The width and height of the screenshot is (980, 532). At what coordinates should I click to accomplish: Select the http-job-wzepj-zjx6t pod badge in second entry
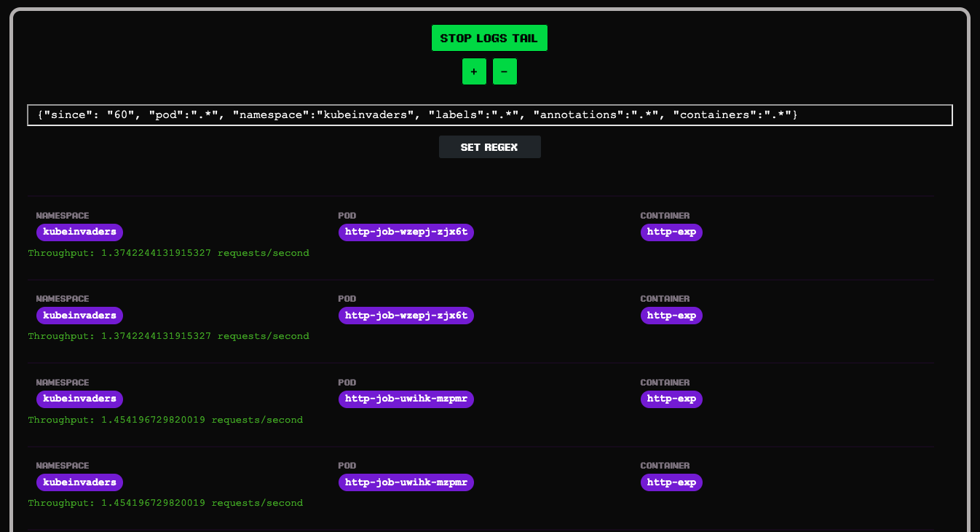[x=406, y=316]
